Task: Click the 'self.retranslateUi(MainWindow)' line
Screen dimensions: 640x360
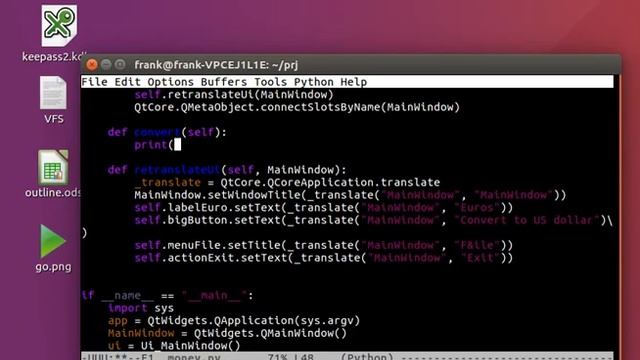Action: coord(234,95)
